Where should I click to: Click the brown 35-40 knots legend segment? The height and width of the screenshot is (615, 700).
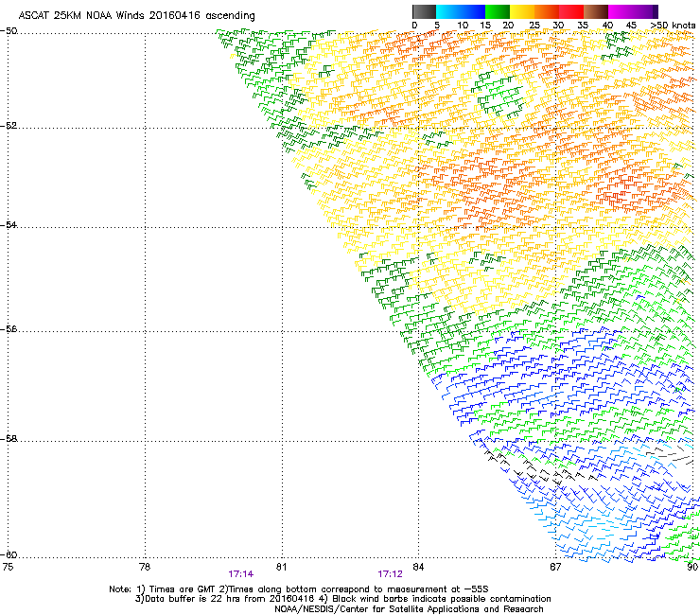[x=596, y=11]
